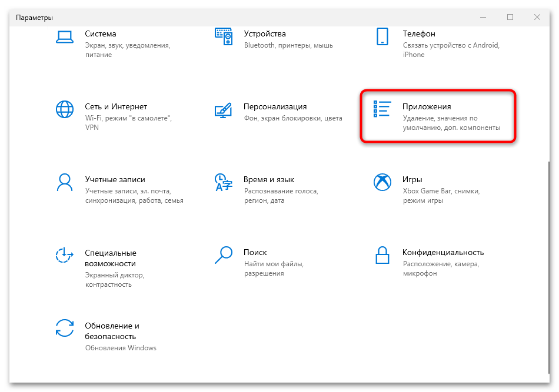This screenshot has height=392, width=559.
Task: Click 'Xbox Game Bar, снимки' description
Action: pyautogui.click(x=441, y=196)
